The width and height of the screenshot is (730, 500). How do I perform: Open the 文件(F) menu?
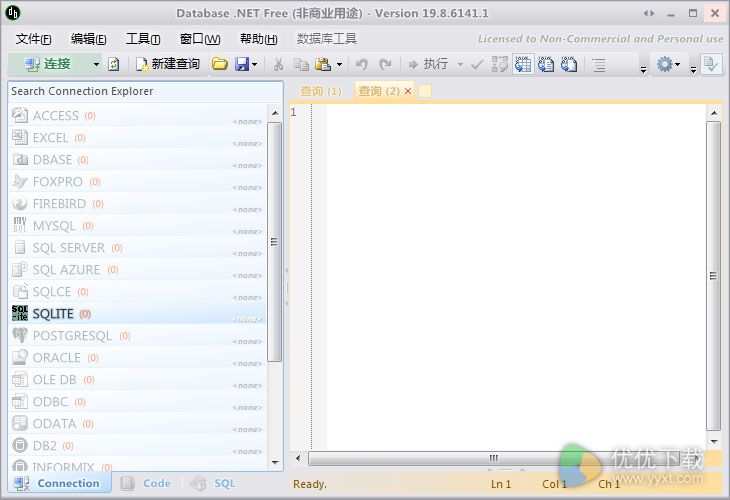coord(34,39)
